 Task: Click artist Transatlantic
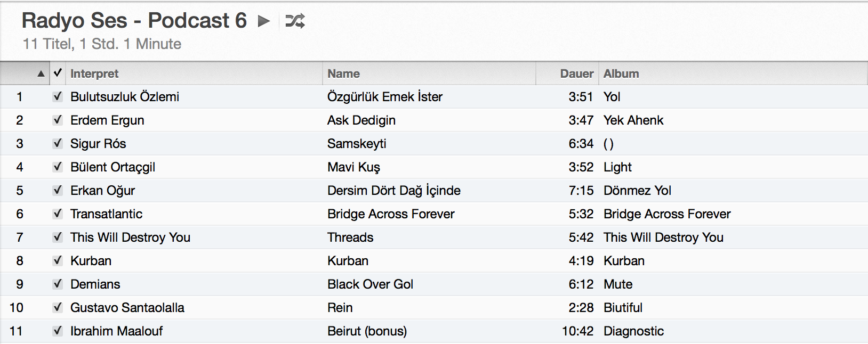click(106, 214)
